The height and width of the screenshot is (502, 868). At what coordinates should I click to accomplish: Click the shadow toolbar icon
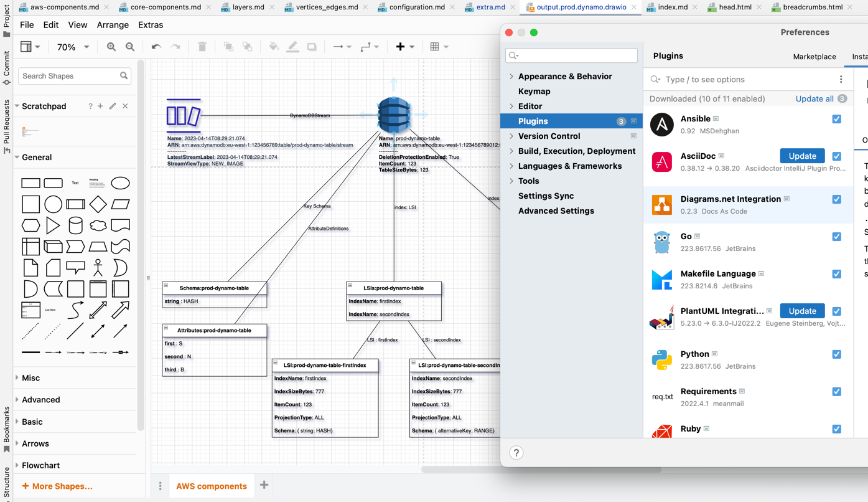[312, 47]
